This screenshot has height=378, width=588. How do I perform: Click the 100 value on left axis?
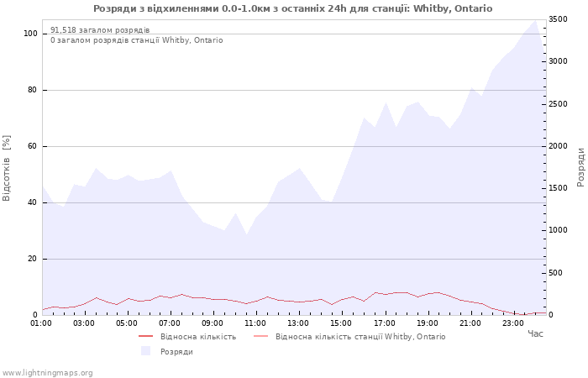30,34
